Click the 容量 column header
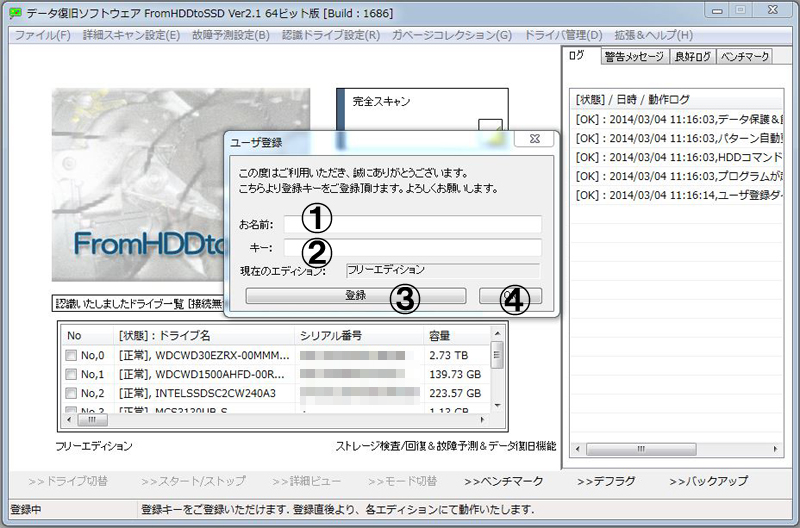This screenshot has height=528, width=800. point(457,335)
